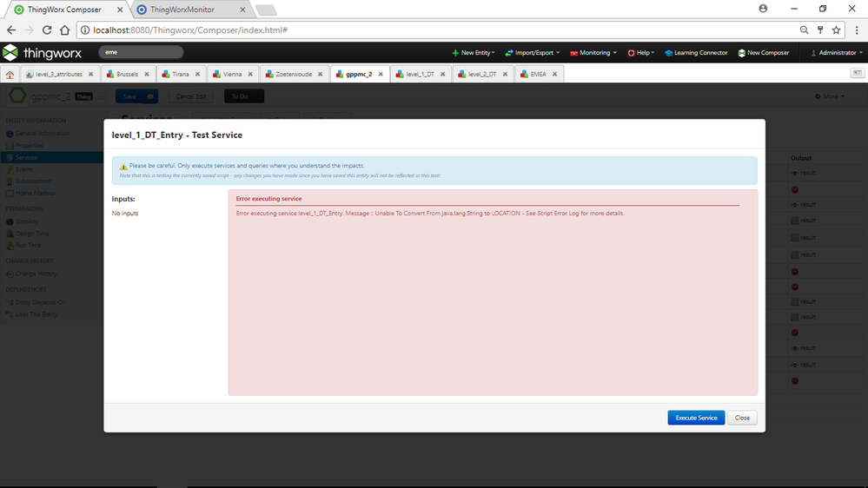Click Execute Service button
Viewport: 868px width, 488px height.
point(696,418)
